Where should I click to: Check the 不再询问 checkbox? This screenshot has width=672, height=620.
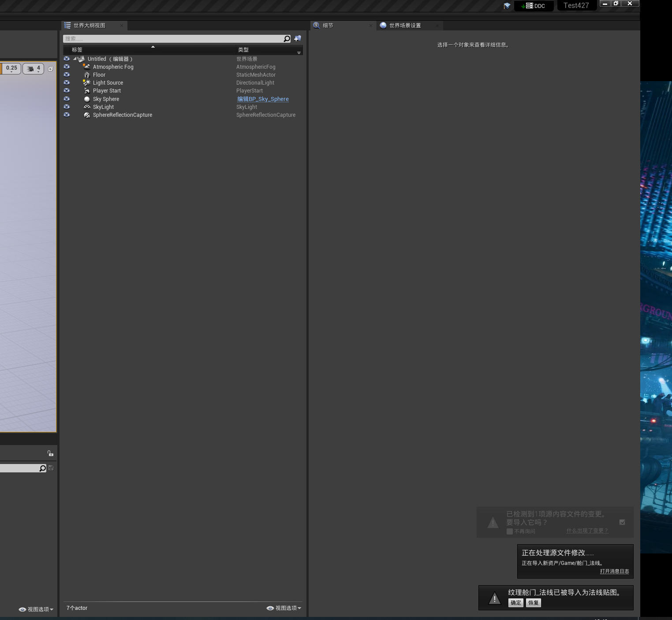pyautogui.click(x=510, y=531)
